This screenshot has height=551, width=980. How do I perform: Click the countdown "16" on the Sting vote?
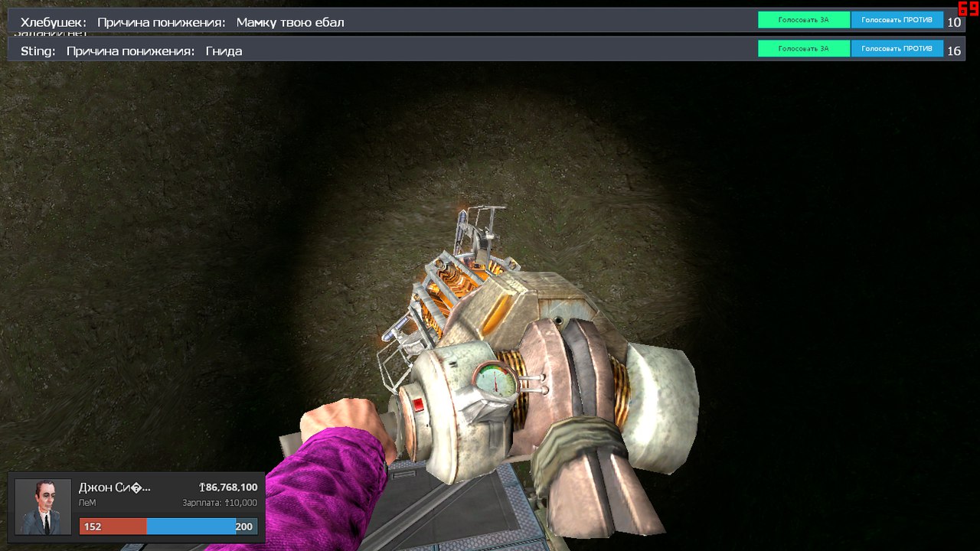point(954,51)
